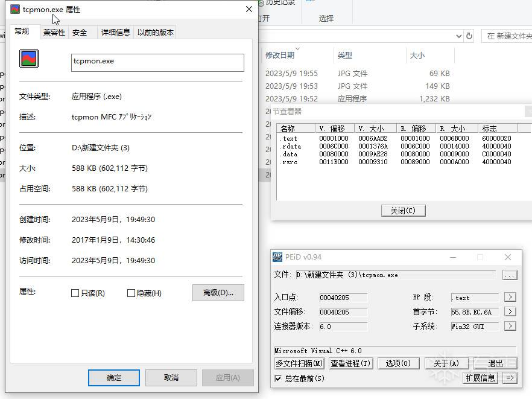
Task: Click the 高级(D)... button
Action: 218,292
